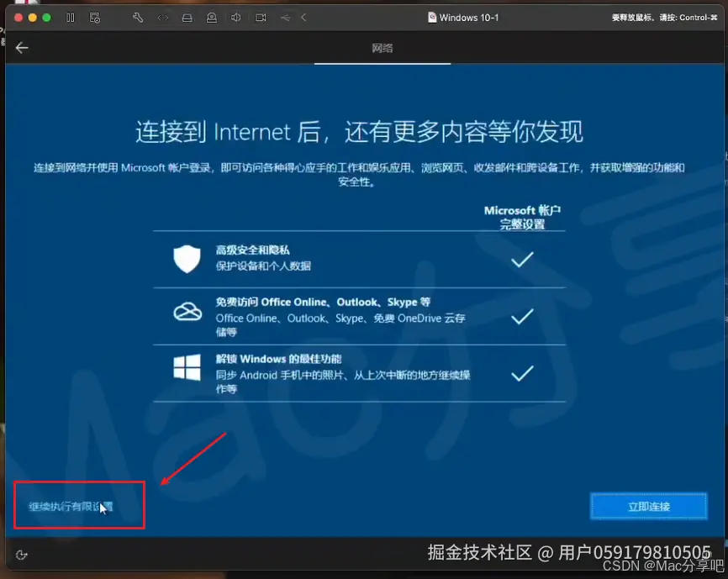Screen dimensions: 728x579
Task: Click the checkmark beside Office Online feature row
Action: tap(522, 317)
